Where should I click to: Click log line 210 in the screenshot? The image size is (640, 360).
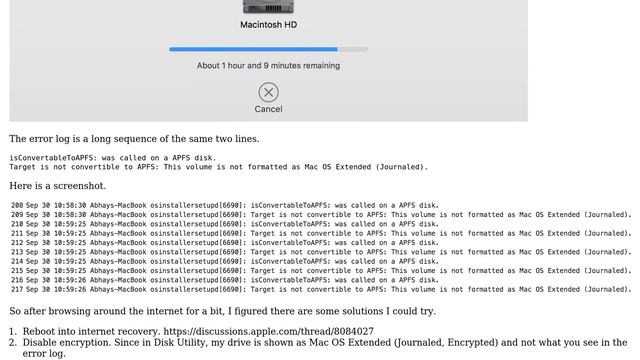coord(225,224)
